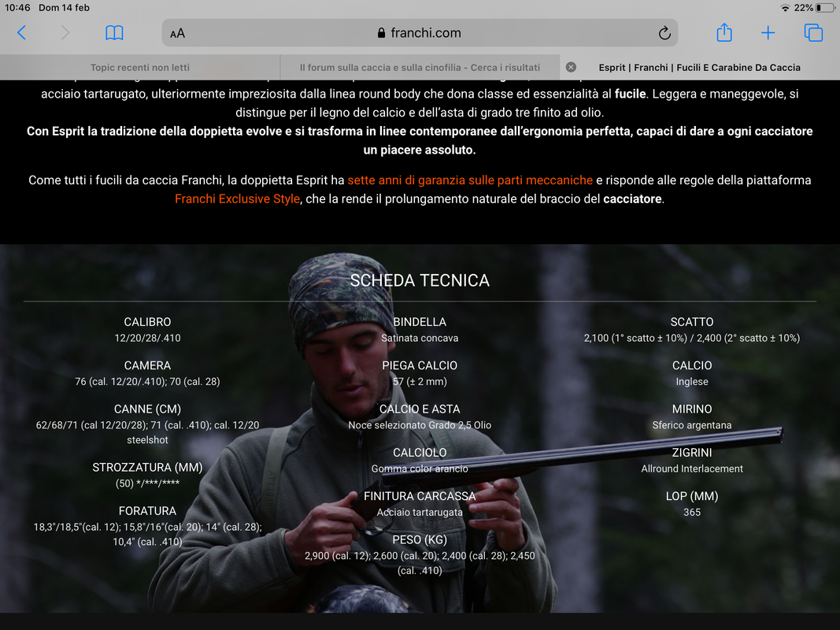Click 'Acciaio tartarugata' finish value
This screenshot has width=840, height=630.
coord(420,512)
